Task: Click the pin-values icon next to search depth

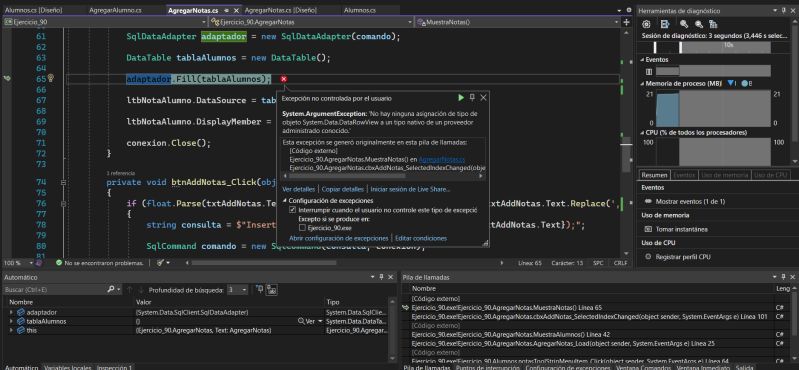Action: (x=259, y=289)
